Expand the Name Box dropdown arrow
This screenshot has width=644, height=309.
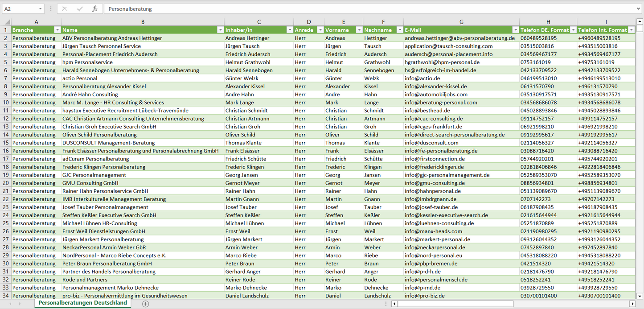(x=40, y=9)
